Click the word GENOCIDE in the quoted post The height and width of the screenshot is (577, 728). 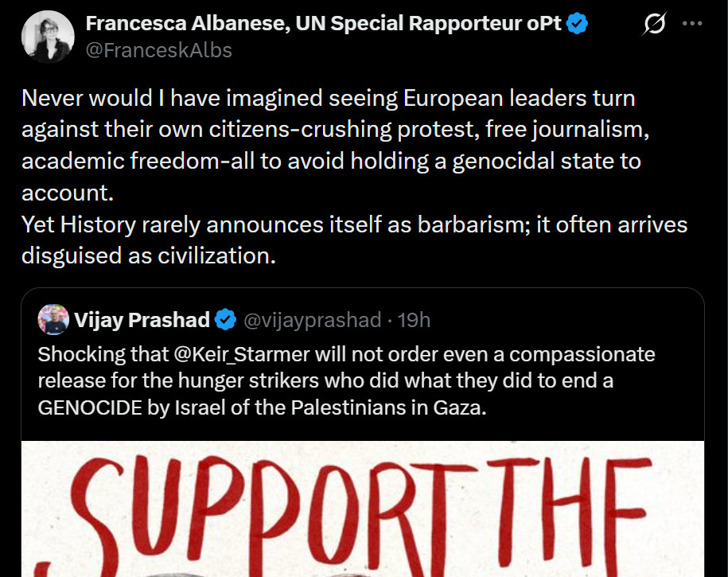point(88,406)
